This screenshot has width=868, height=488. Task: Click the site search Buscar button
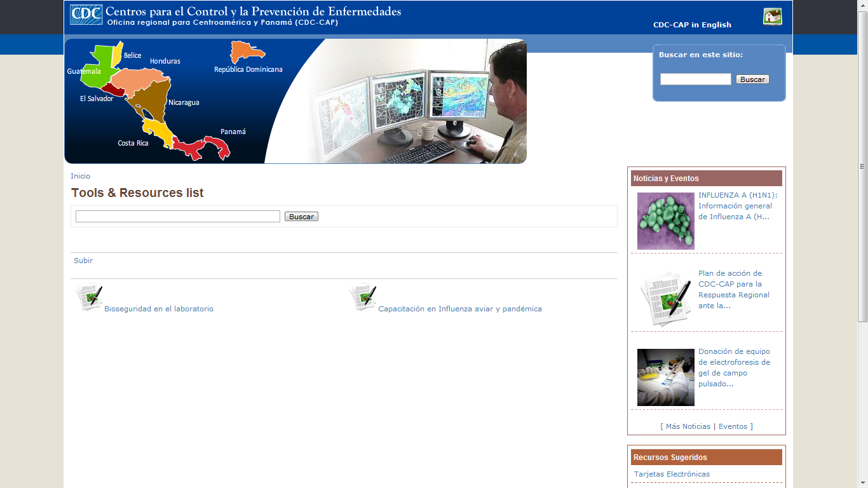click(752, 79)
